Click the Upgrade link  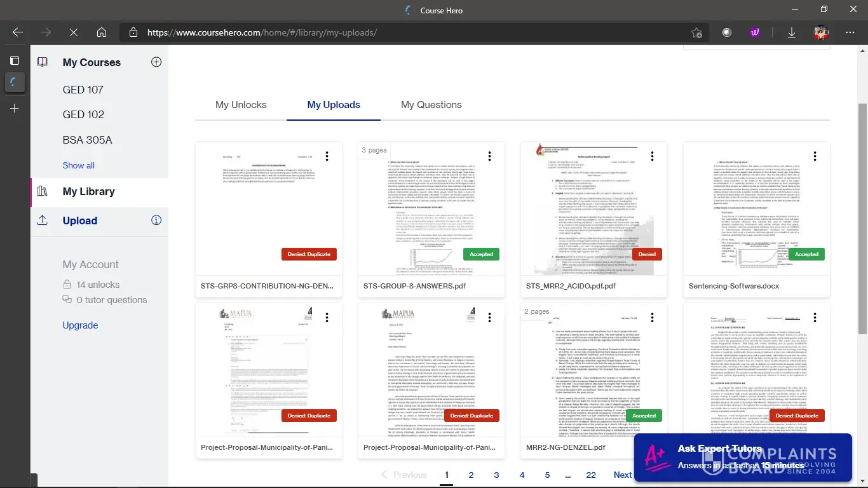coord(80,325)
